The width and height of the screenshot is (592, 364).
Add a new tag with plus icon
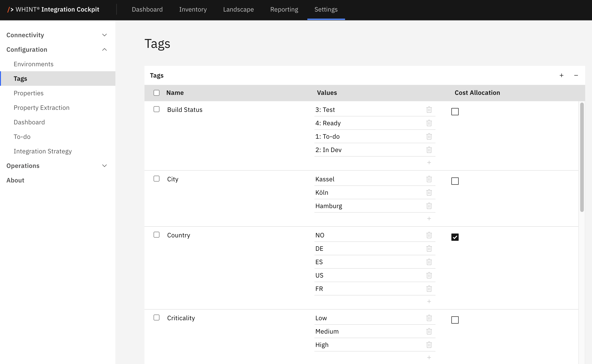[561, 75]
